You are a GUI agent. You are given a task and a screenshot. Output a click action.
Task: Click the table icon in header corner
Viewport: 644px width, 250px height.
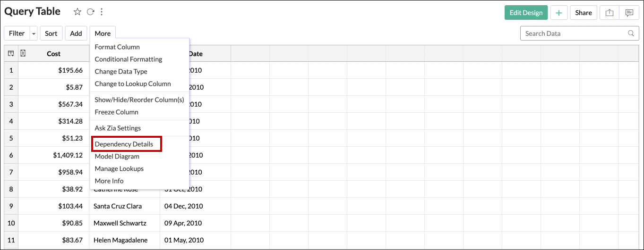coord(11,54)
